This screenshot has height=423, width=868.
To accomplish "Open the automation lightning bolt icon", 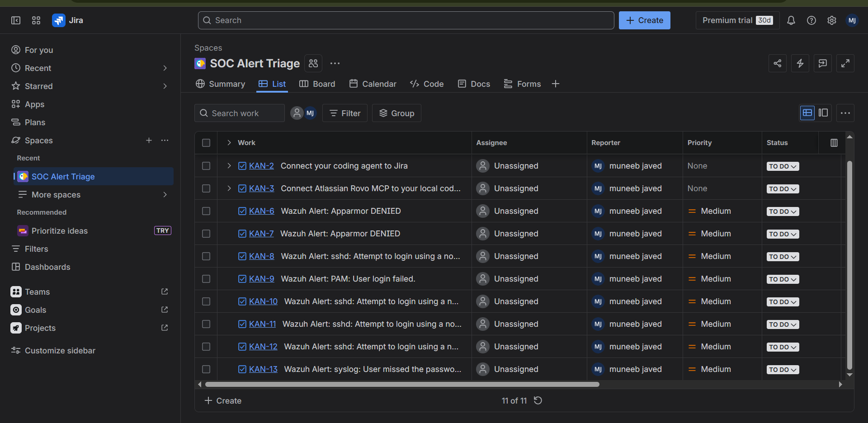I will coord(800,63).
